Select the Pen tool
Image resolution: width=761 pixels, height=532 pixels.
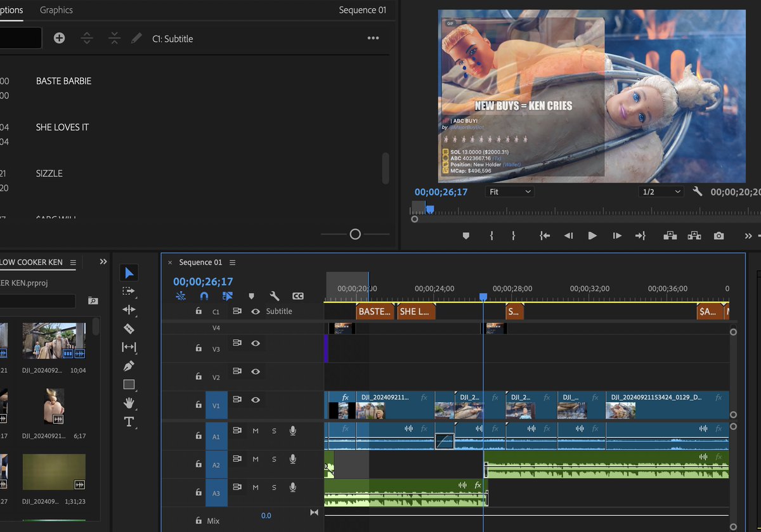coord(129,366)
